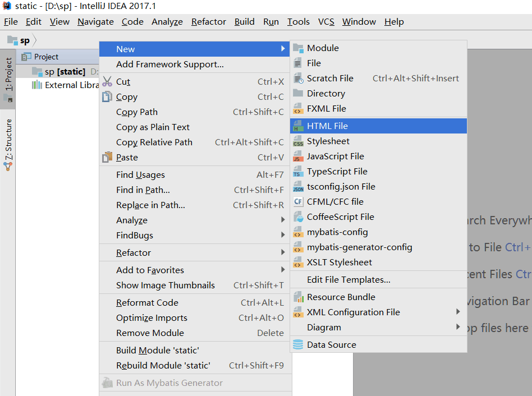Click the tsconfig.json JSON icon
This screenshot has width=532, height=396.
(298, 187)
